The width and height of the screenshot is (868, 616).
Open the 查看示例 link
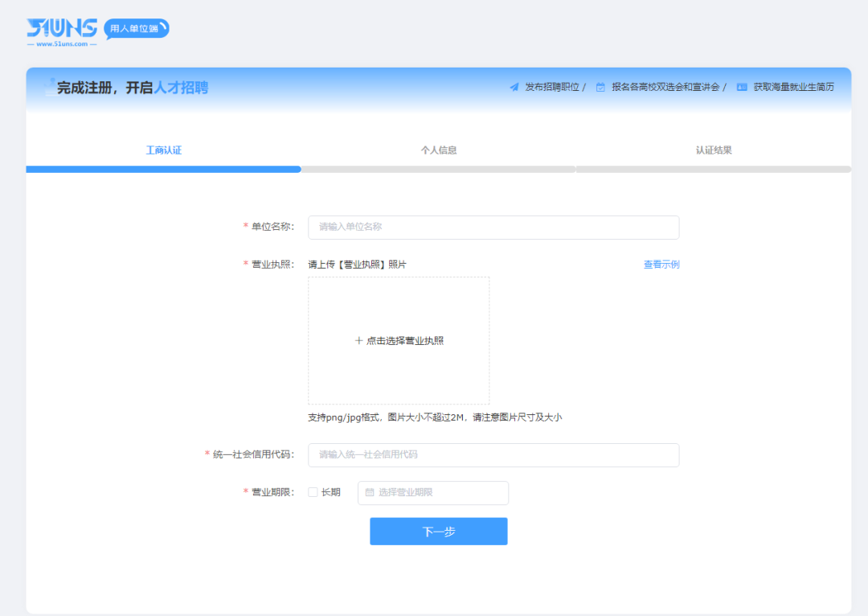coord(661,265)
